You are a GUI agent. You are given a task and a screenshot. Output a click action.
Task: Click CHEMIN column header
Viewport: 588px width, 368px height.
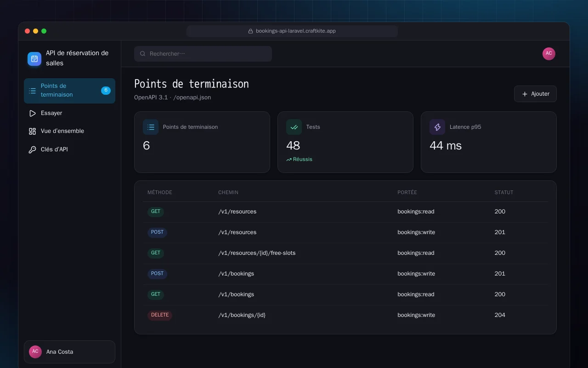coord(228,192)
